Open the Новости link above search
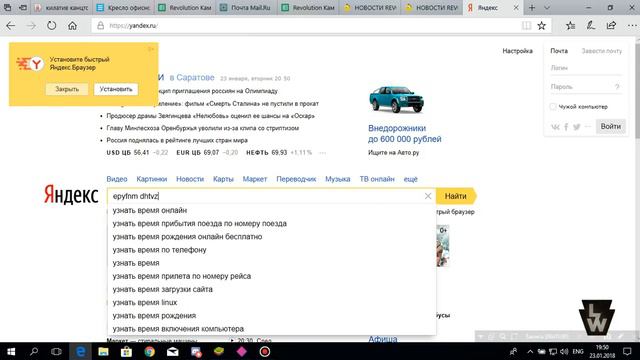Viewport: 640px width, 360px height. 190,179
